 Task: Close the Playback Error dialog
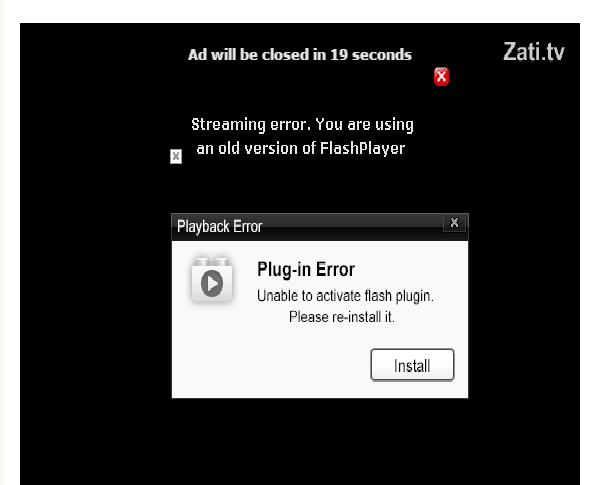[x=454, y=223]
